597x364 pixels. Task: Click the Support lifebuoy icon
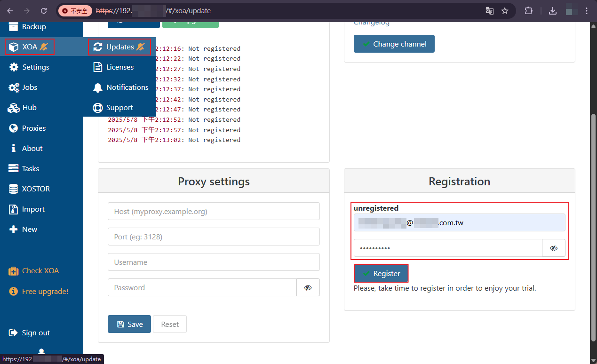[x=98, y=108]
